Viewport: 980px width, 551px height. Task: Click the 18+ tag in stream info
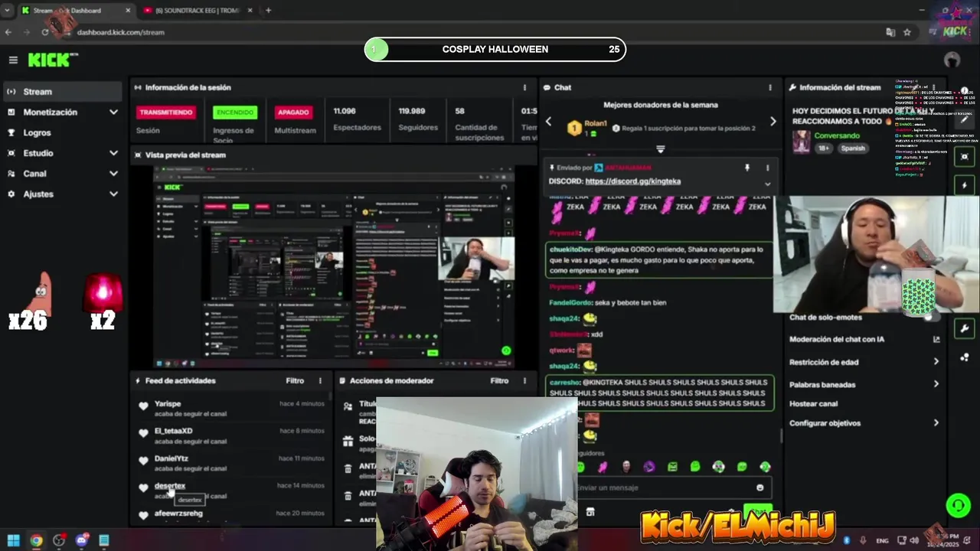pyautogui.click(x=823, y=148)
